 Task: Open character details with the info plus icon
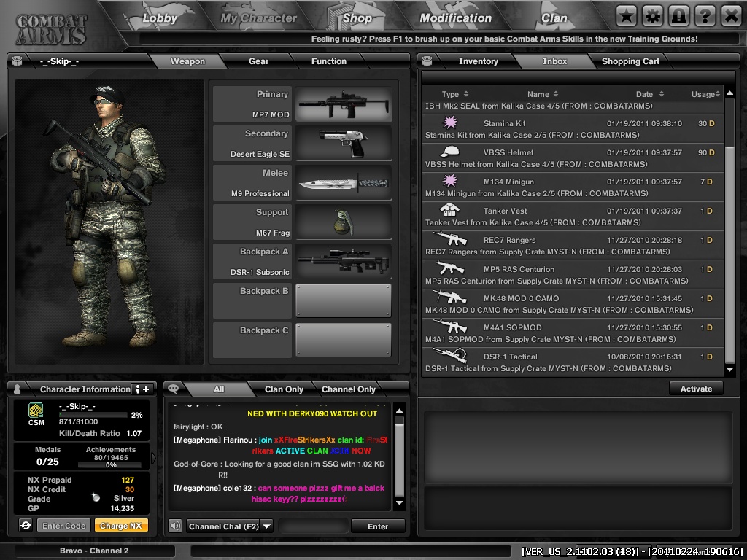point(142,389)
